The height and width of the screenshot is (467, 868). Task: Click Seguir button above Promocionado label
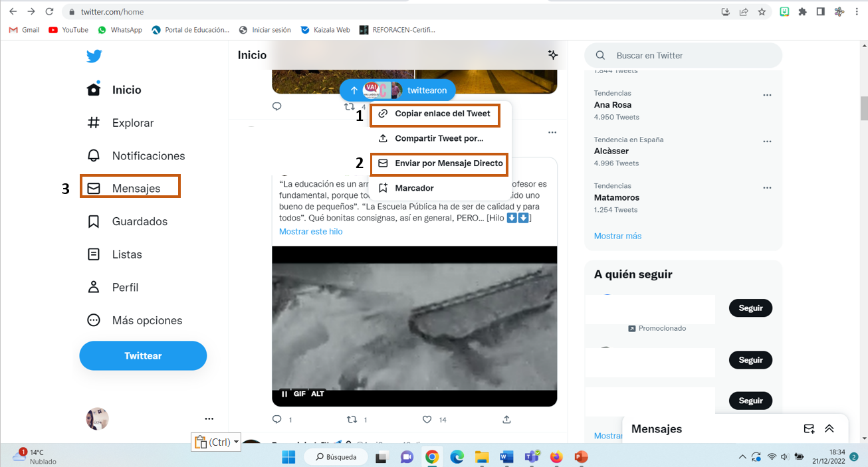[x=751, y=308]
